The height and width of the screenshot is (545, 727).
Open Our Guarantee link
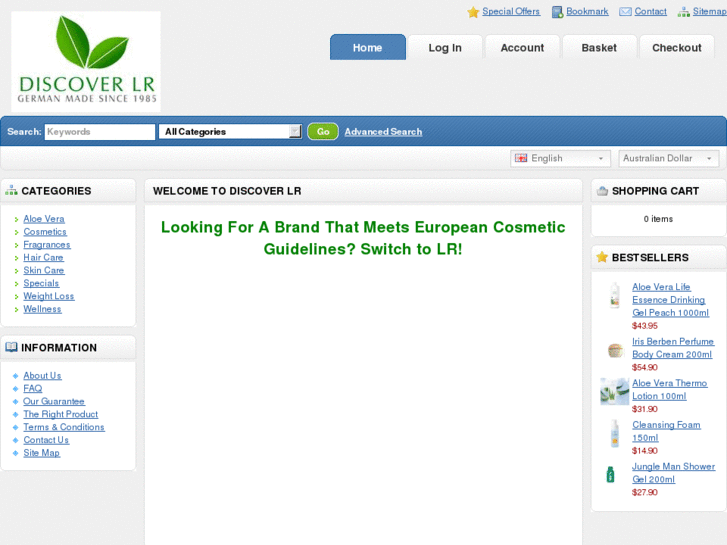click(54, 401)
